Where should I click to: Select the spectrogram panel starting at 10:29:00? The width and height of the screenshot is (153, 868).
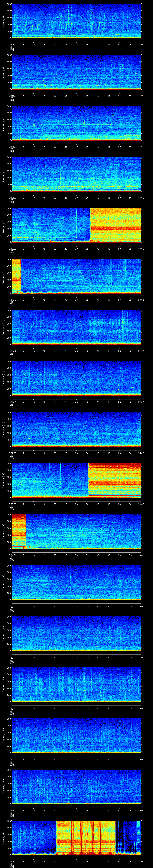pyautogui.click(x=76, y=787)
